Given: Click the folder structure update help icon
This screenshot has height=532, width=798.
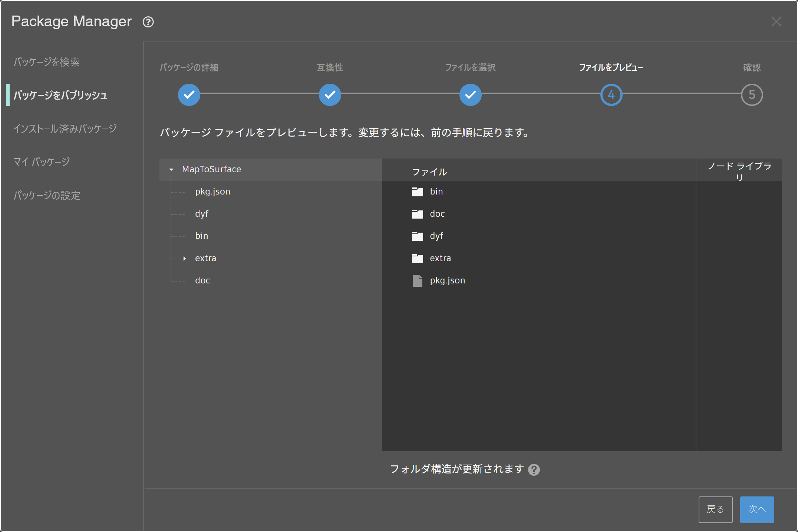Looking at the screenshot, I should click(x=534, y=470).
